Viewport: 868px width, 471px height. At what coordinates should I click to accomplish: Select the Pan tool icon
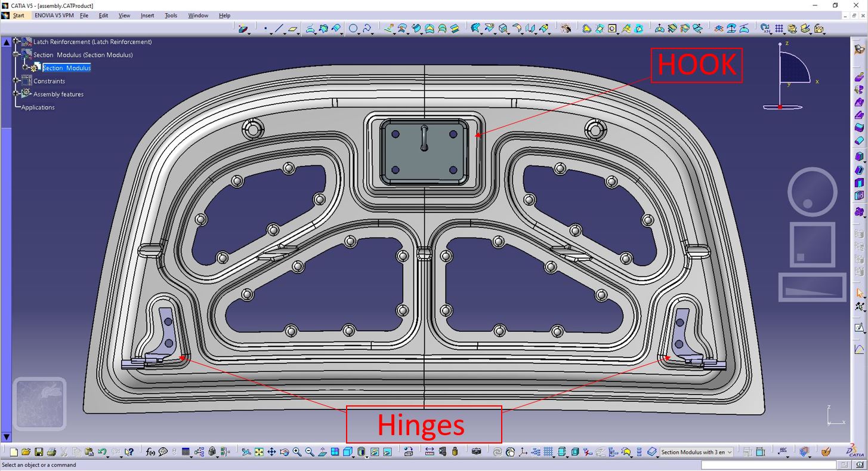[x=271, y=452]
